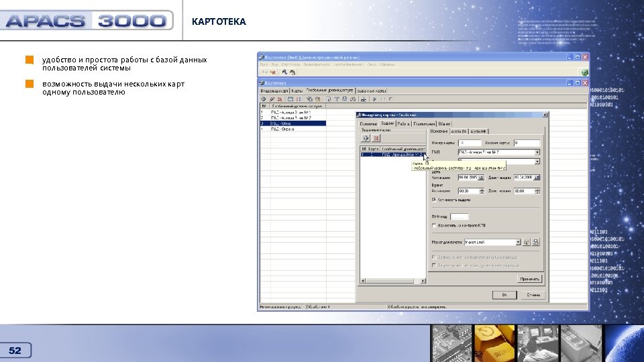Switch to the Общие tab in dialog
Screen dimensions: 644x362
pos(444,123)
